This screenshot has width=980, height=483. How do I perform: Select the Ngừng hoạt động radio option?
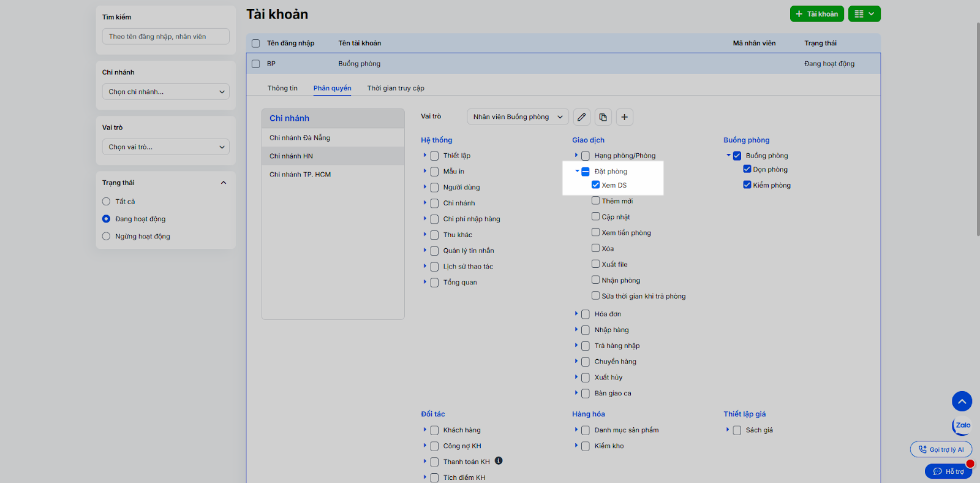coord(107,237)
